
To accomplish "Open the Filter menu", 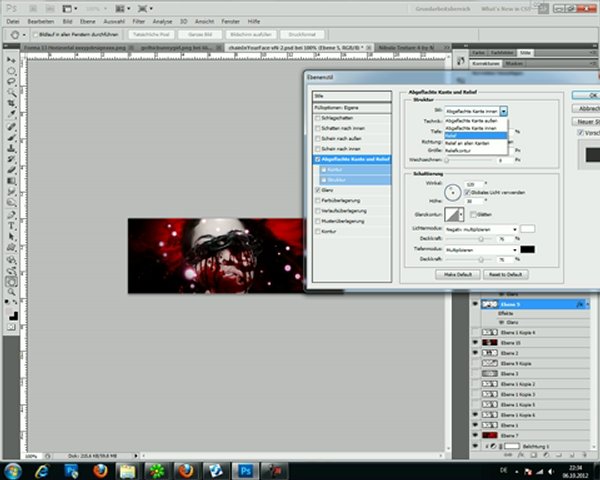I will 140,20.
